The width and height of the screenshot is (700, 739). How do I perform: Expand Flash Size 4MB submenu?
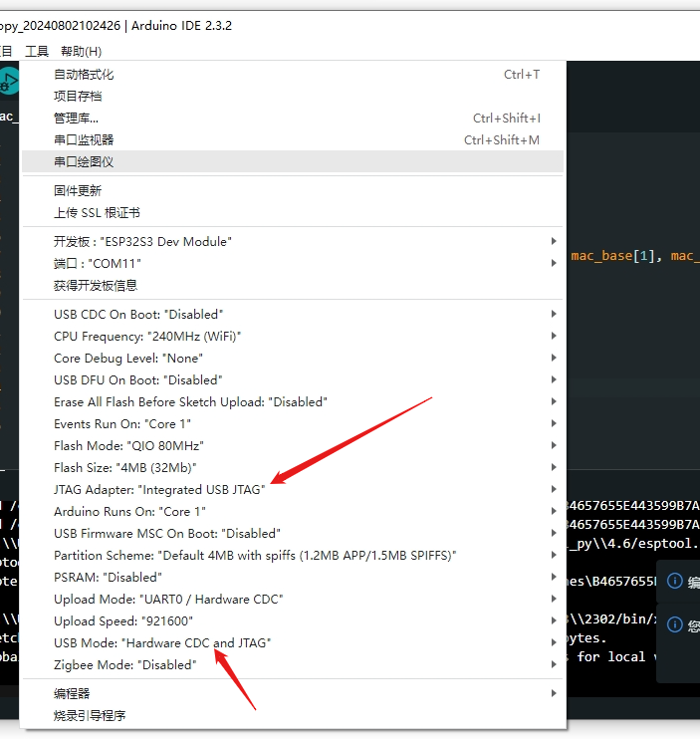point(293,467)
